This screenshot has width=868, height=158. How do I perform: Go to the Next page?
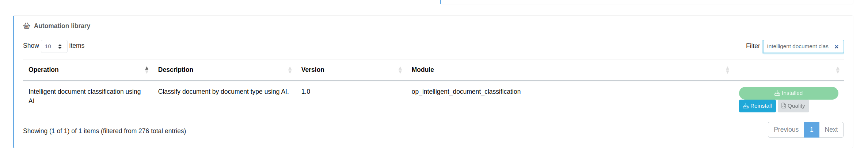(831, 130)
